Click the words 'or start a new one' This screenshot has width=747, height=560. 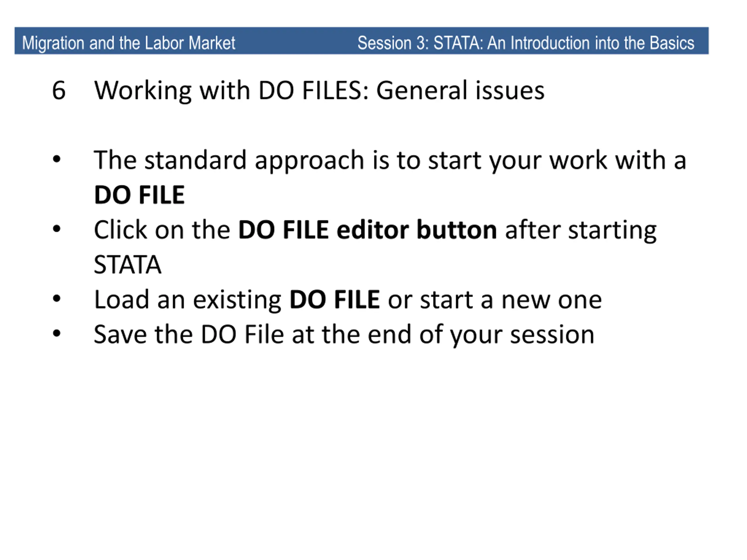(x=495, y=300)
